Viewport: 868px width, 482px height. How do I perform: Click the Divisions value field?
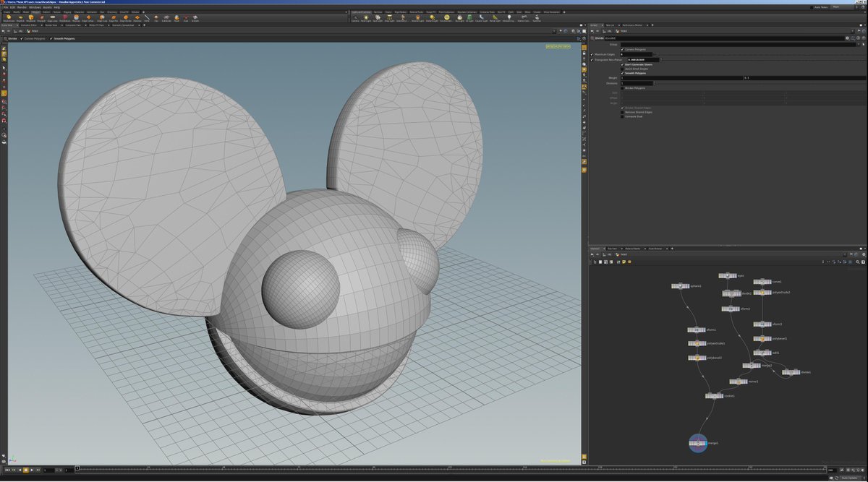637,83
